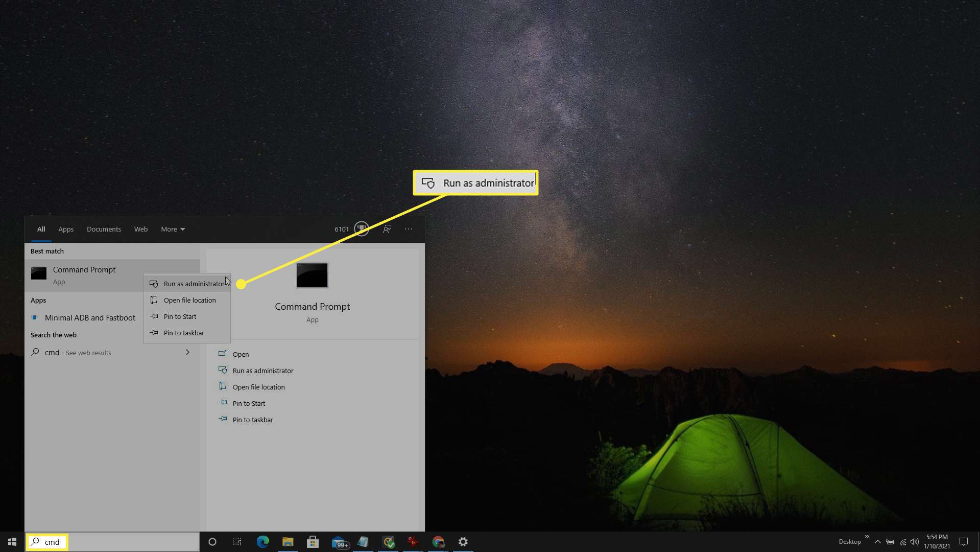This screenshot has width=980, height=552.
Task: Open File Explorer from the taskbar
Action: (288, 542)
